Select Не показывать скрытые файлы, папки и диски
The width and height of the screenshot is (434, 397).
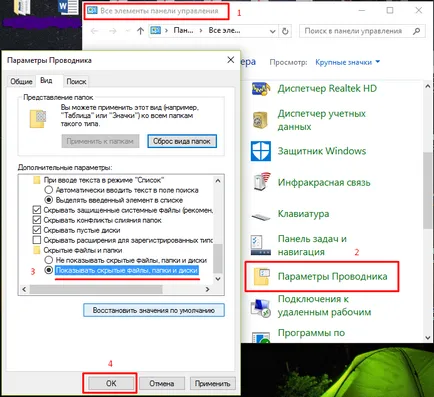point(49,260)
